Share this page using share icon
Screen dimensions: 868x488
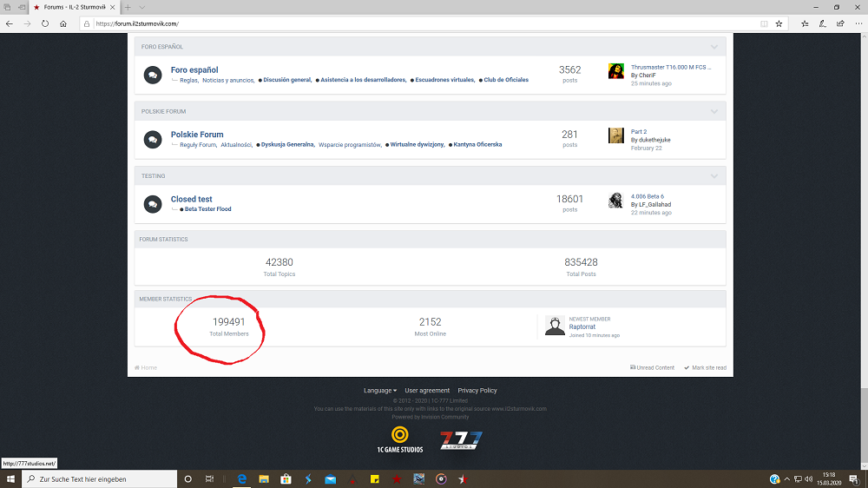click(840, 23)
